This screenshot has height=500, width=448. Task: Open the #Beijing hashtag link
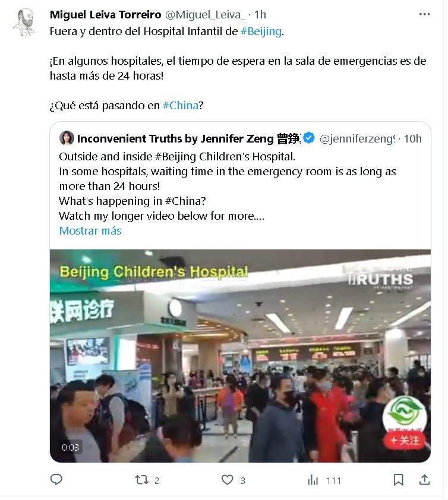coord(261,31)
